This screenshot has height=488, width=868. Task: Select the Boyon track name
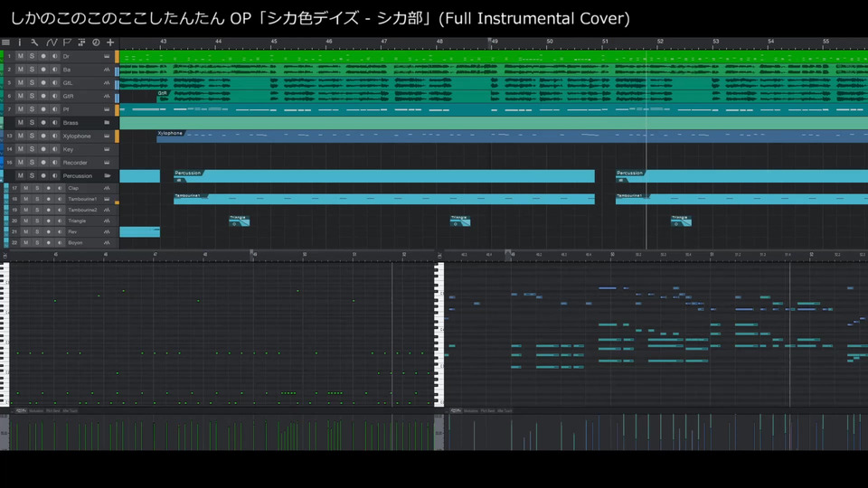coord(75,242)
